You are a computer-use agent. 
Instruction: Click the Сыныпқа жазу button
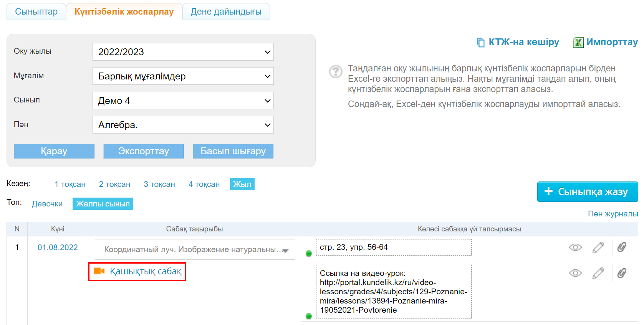click(x=587, y=191)
